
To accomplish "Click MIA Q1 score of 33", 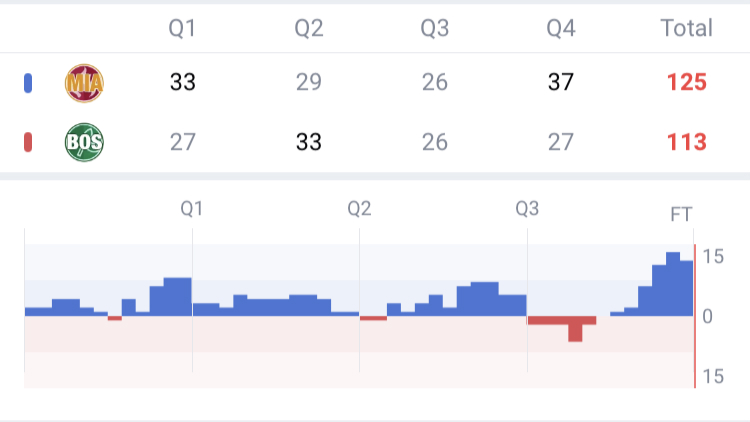I will [182, 82].
